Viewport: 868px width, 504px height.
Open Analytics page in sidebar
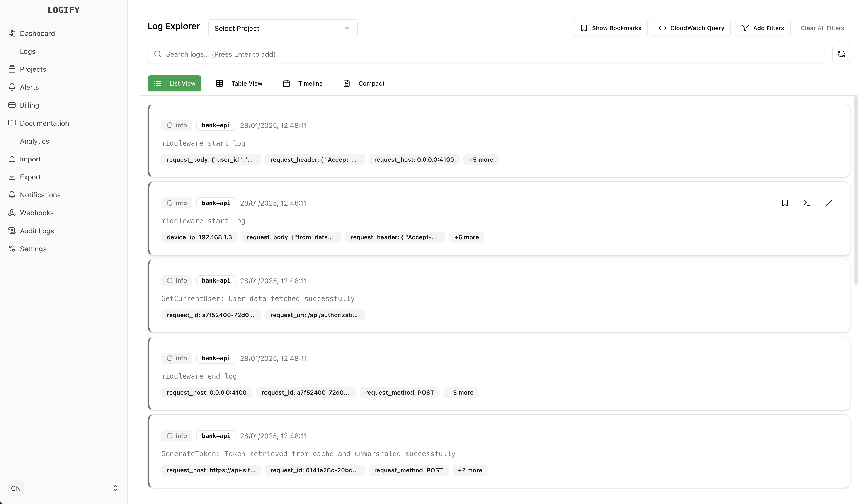click(34, 141)
